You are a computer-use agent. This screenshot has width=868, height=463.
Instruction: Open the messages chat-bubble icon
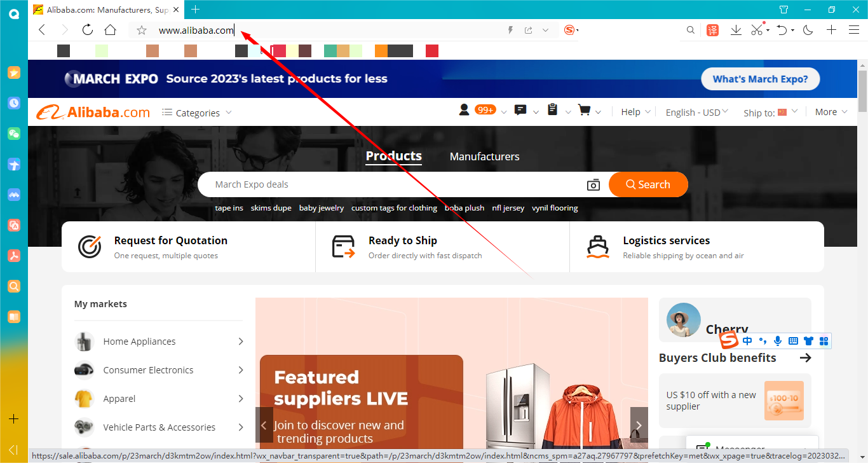click(520, 110)
